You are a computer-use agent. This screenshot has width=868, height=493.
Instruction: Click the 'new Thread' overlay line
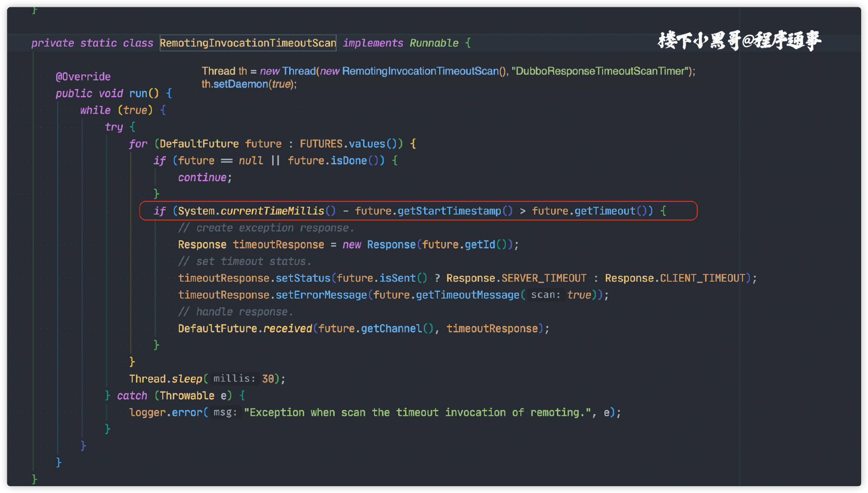(x=448, y=71)
